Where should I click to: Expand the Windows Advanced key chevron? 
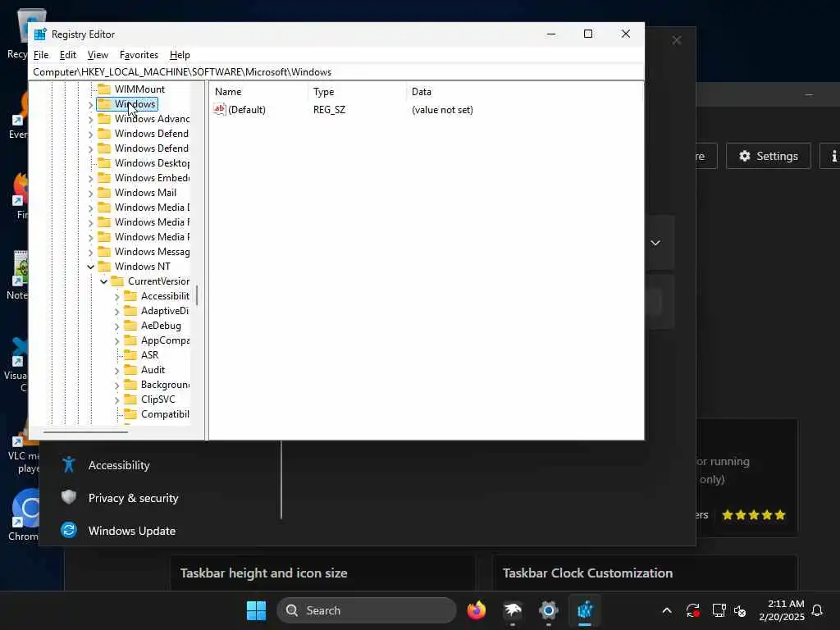coord(90,120)
